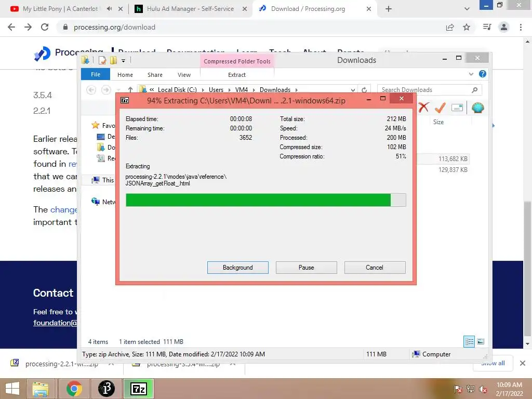532x399 pixels.
Task: Click the Action Center flag in system tray
Action: click(x=458, y=389)
